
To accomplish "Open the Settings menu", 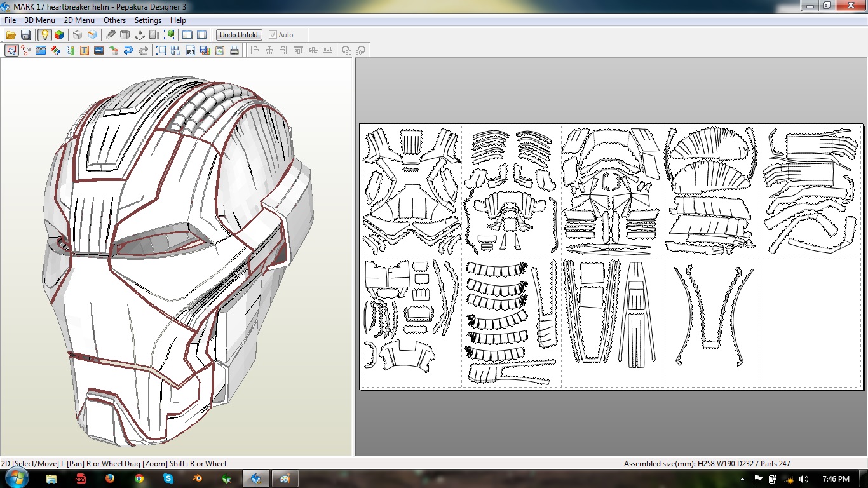I will [x=148, y=20].
